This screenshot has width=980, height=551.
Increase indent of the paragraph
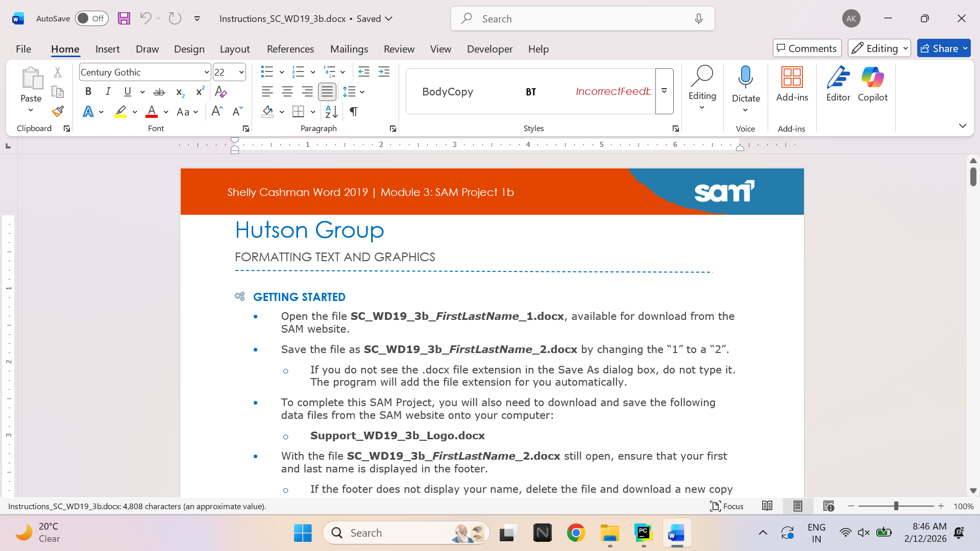[384, 72]
